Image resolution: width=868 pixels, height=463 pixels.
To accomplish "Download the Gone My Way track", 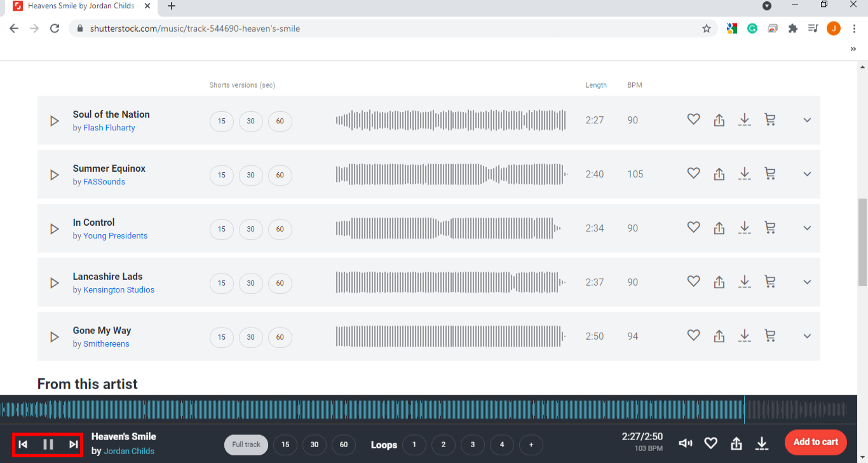I will tap(745, 336).
